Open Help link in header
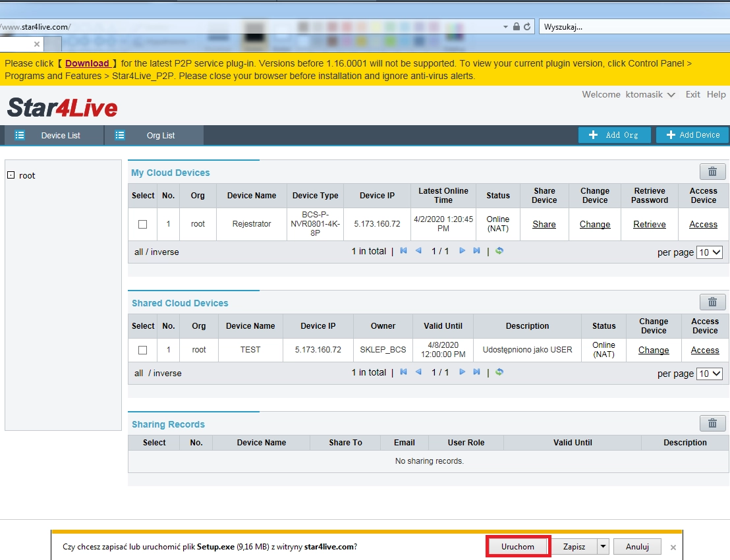730x560 pixels. tap(716, 94)
